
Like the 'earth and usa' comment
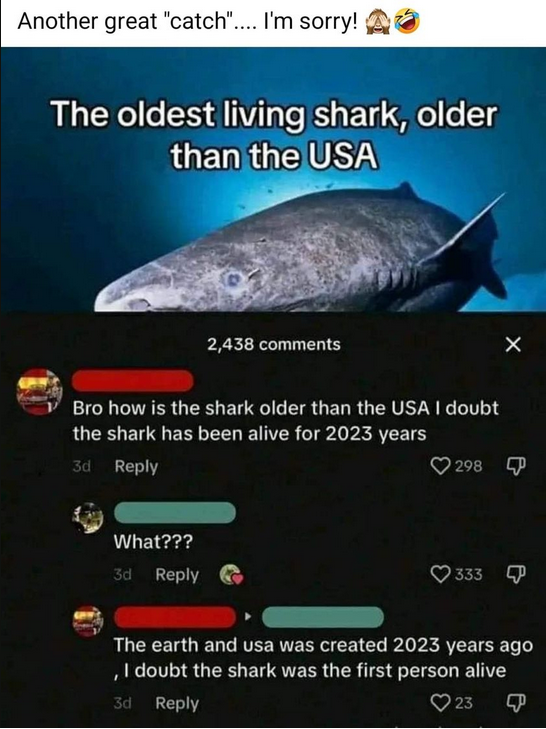click(x=440, y=702)
